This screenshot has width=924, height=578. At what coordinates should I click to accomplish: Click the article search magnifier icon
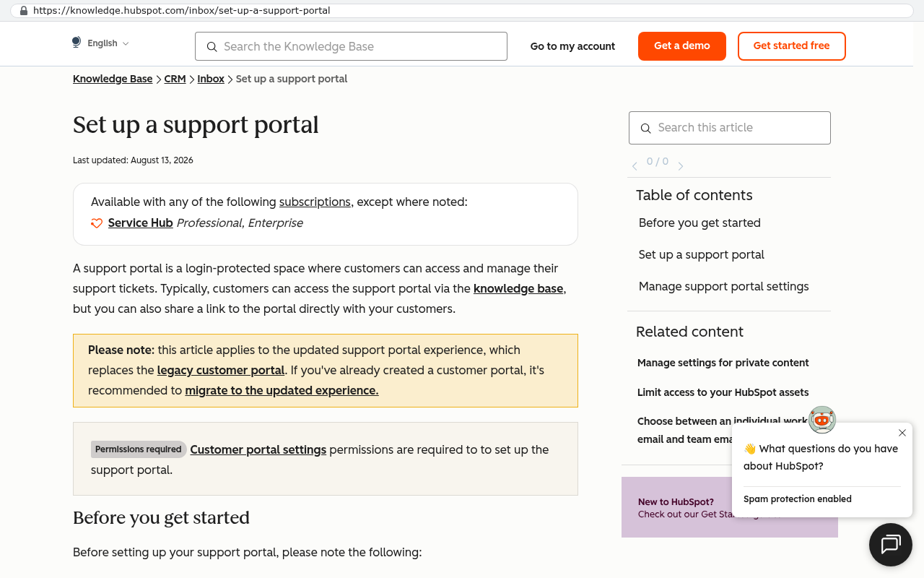pyautogui.click(x=646, y=129)
